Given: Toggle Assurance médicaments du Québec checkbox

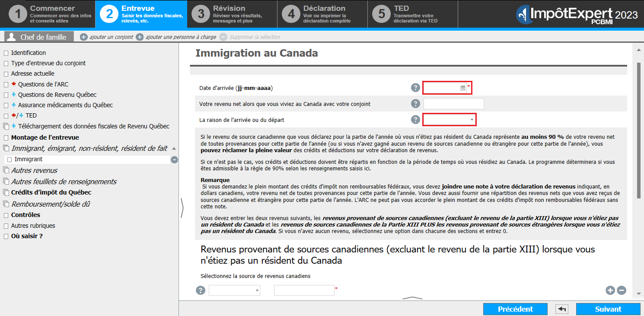Looking at the screenshot, I should [x=6, y=105].
